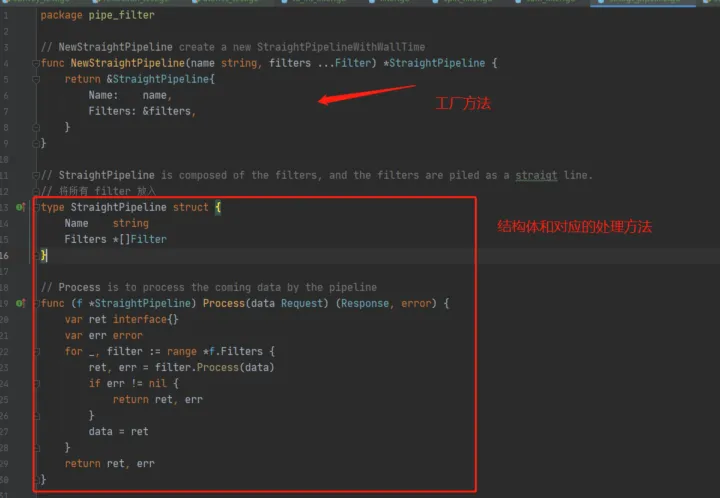Viewport: 720px width, 498px height.
Task: Click the Process comment on line 18
Action: tap(208, 287)
